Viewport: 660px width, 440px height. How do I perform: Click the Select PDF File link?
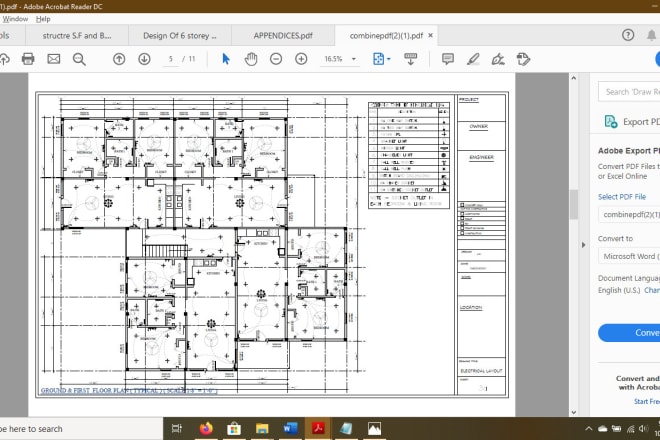point(622,197)
